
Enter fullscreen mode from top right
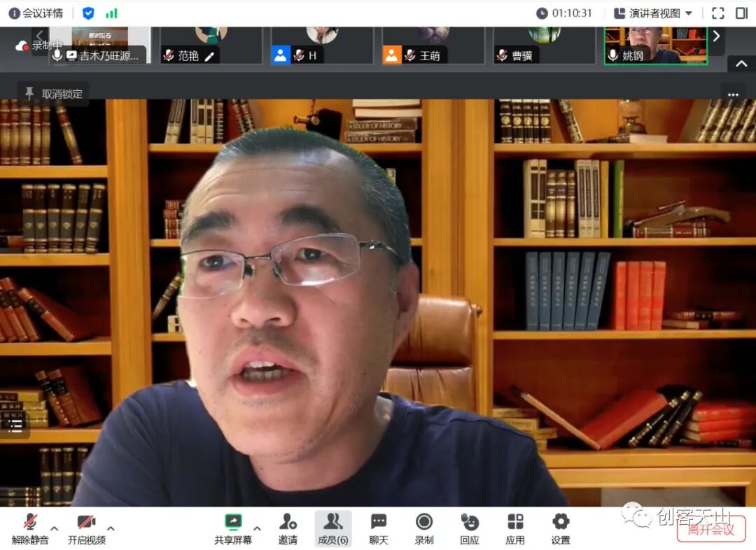click(x=717, y=12)
